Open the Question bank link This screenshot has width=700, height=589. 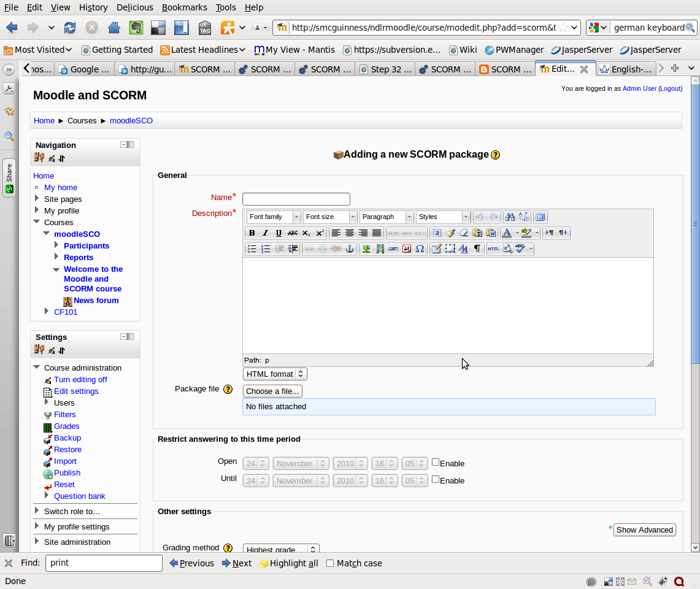[x=80, y=496]
